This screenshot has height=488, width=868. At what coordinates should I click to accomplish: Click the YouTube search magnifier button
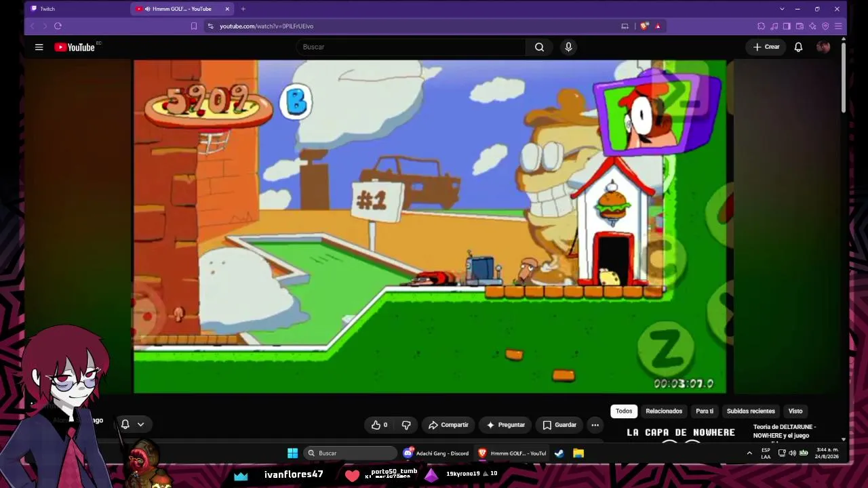[539, 47]
